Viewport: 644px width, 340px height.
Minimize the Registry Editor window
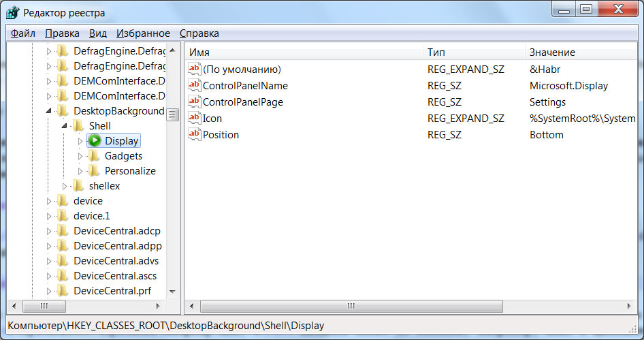(x=564, y=9)
